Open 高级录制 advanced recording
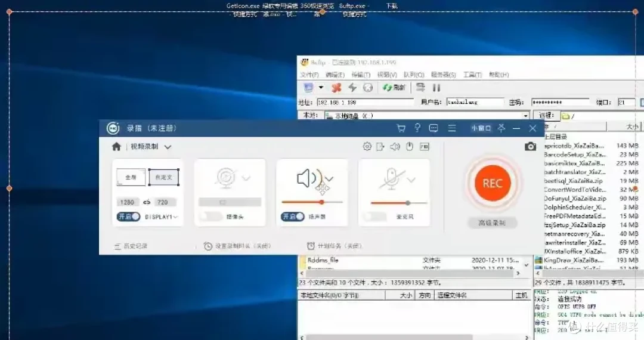This screenshot has height=340, width=644. (x=492, y=222)
